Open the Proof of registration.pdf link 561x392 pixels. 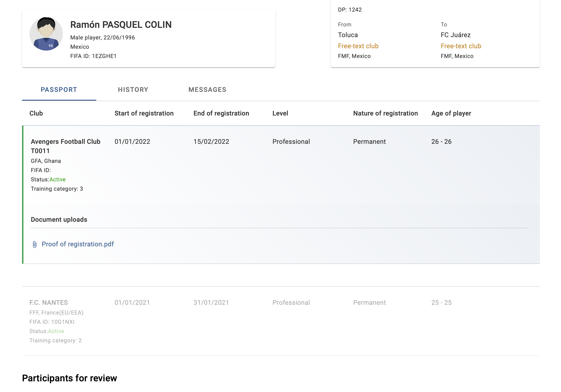pos(78,244)
